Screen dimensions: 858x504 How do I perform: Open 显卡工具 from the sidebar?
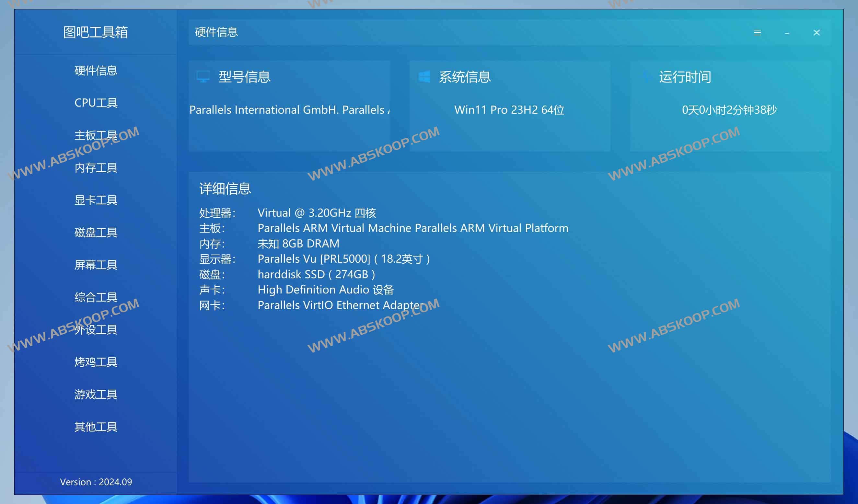click(x=96, y=200)
